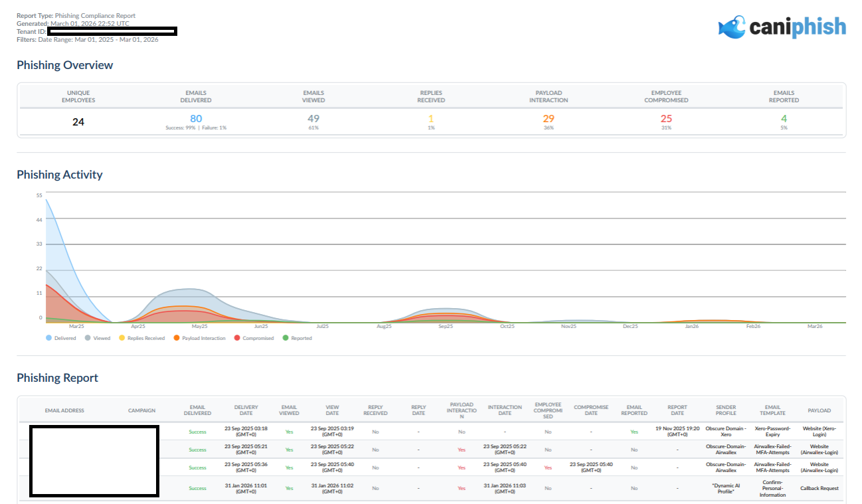This screenshot has height=504, width=862.
Task: Click the green Reported legend dot
Action: point(286,338)
